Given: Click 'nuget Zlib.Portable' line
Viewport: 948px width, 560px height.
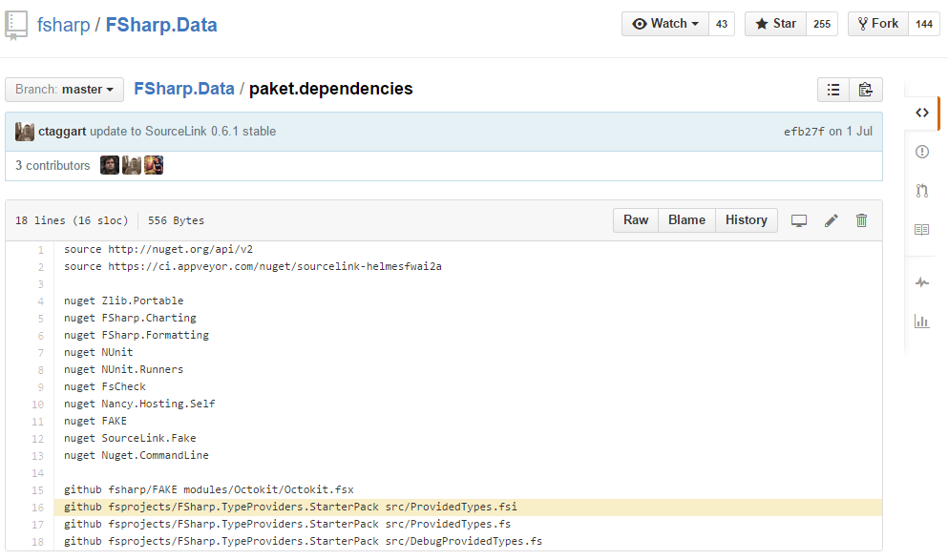Looking at the screenshot, I should pos(124,301).
